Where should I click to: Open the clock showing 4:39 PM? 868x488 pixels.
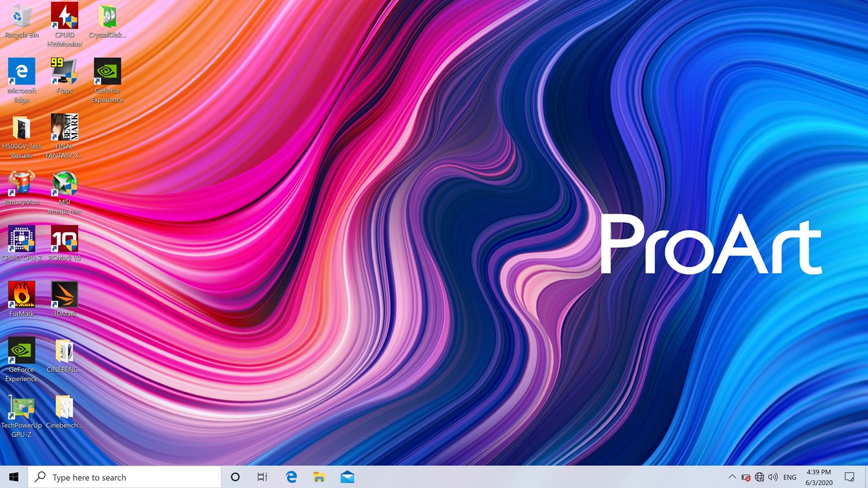[x=818, y=477]
